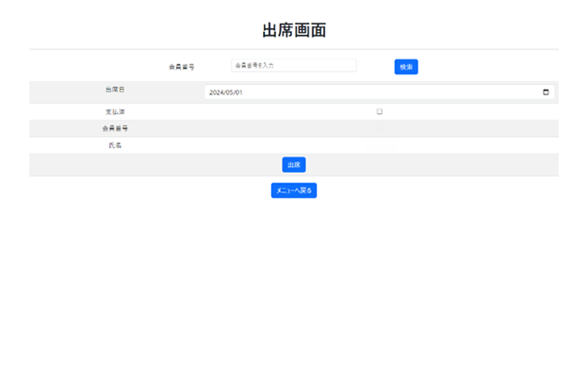Select the 出席日 date input showing 2024/05/01
Viewport: 588px width, 367px height.
coord(380,92)
